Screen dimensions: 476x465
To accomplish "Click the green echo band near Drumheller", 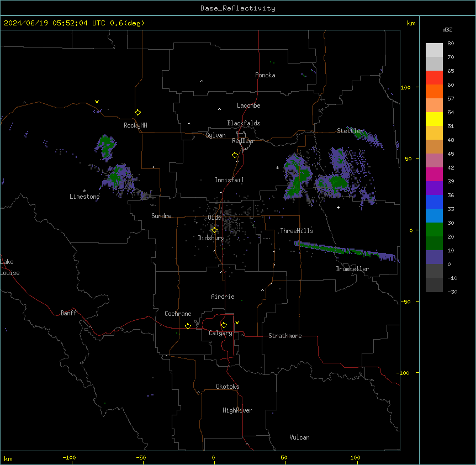I will coord(346,251).
